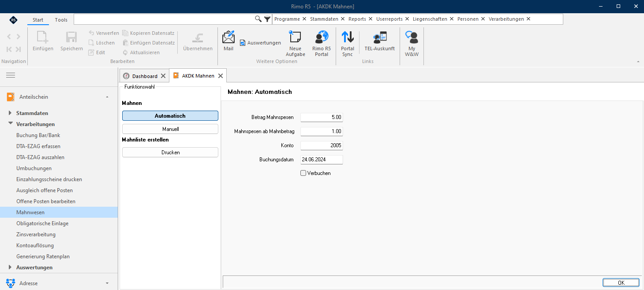The image size is (644, 290).
Task: Click the Löschen toolbar item
Action: coord(101,43)
